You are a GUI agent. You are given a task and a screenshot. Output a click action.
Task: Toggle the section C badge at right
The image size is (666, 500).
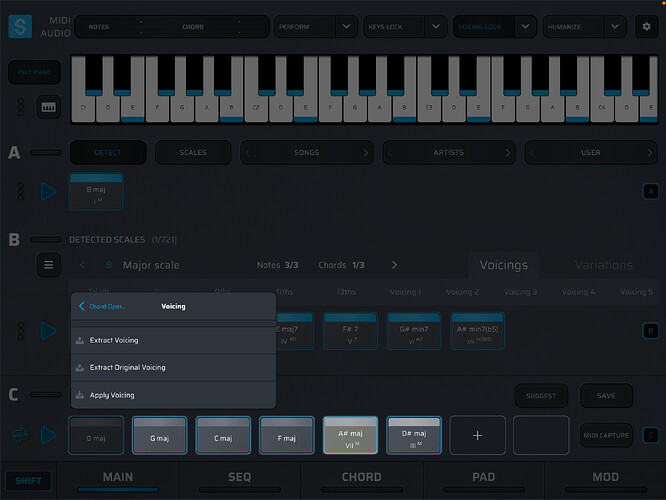click(651, 435)
